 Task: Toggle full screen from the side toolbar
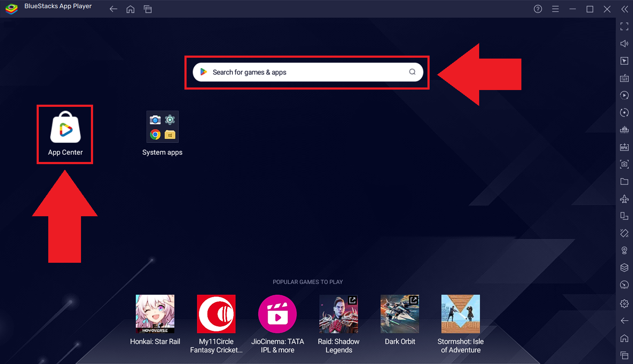pos(624,27)
